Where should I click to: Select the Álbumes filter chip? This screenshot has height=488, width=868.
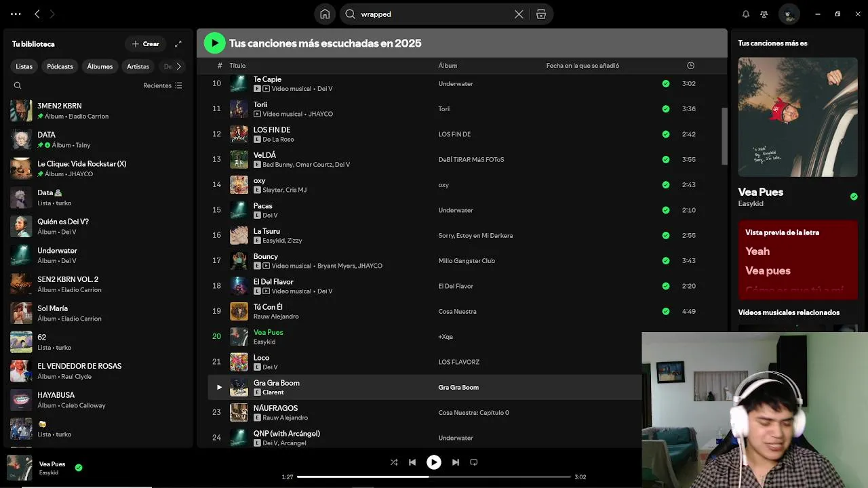(100, 66)
